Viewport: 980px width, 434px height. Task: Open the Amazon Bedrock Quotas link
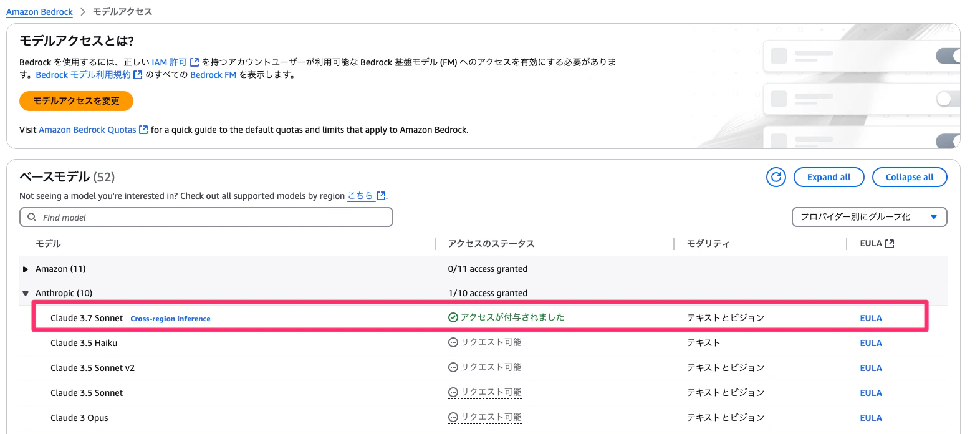pos(87,130)
